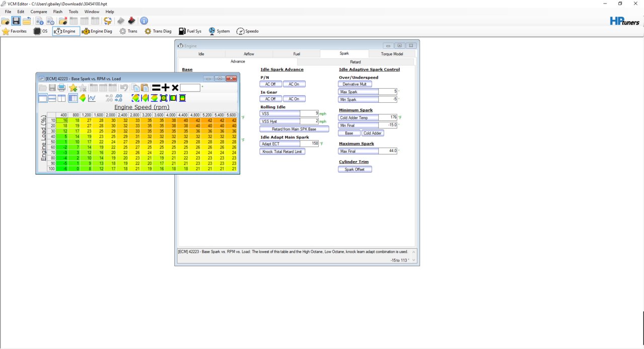Paste values with the clipboard icon
The width and height of the screenshot is (644, 349).
(145, 88)
